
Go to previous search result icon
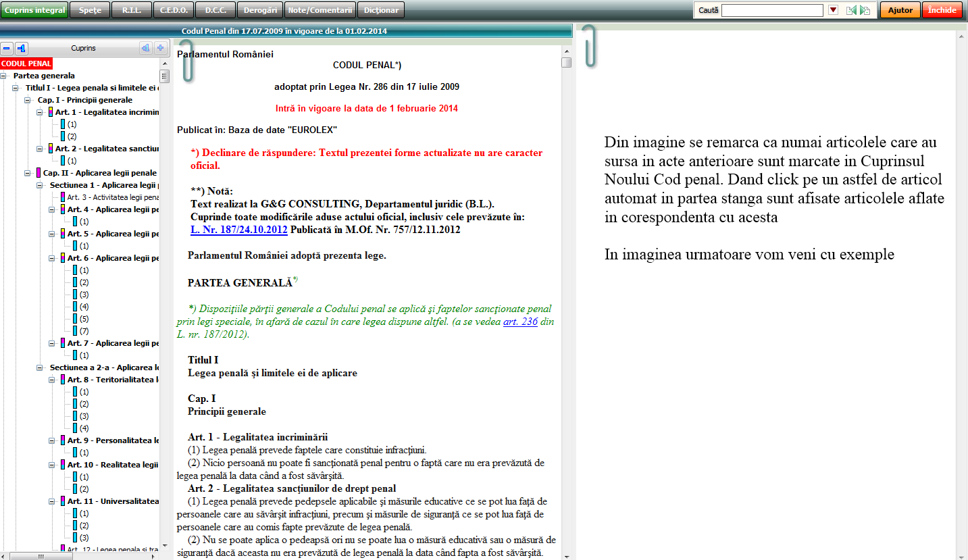tap(851, 10)
